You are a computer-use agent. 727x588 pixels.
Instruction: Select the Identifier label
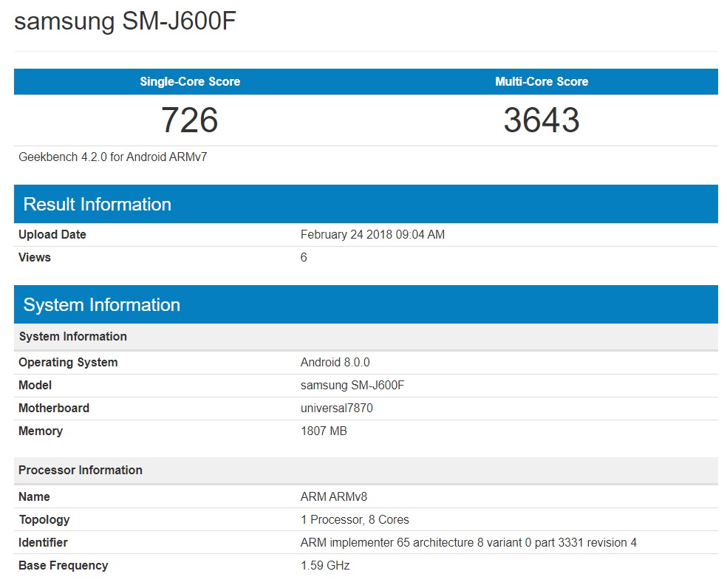pyautogui.click(x=43, y=542)
